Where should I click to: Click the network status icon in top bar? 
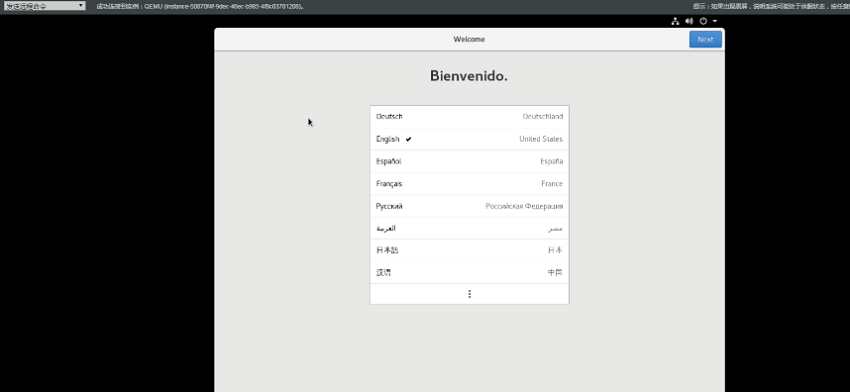click(675, 21)
